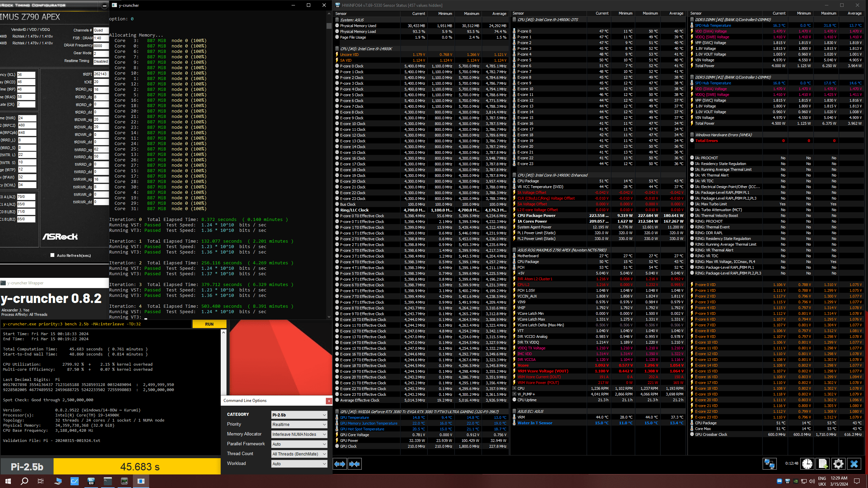Select the Average Effective Clock row
Screen dimensions: 868x488
click(x=421, y=400)
